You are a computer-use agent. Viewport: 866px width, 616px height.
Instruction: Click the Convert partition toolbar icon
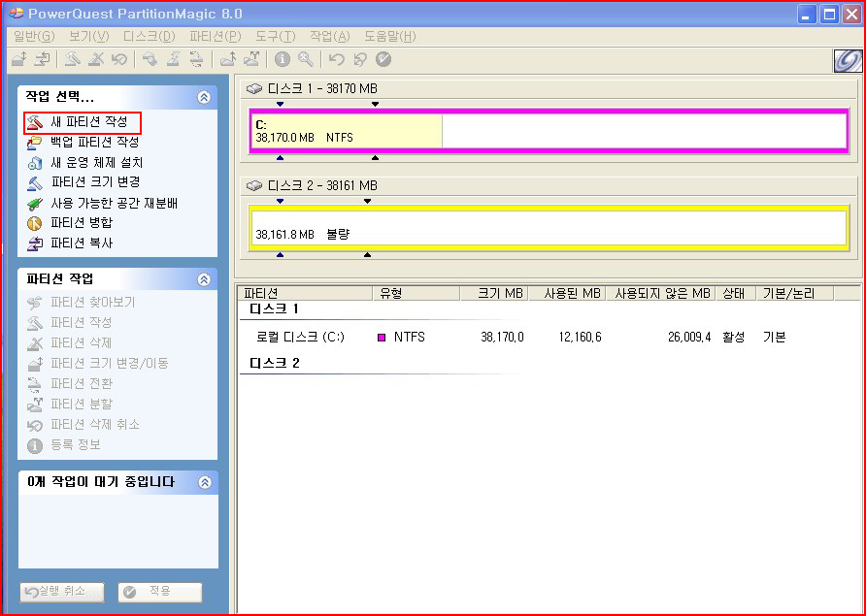coord(196,58)
